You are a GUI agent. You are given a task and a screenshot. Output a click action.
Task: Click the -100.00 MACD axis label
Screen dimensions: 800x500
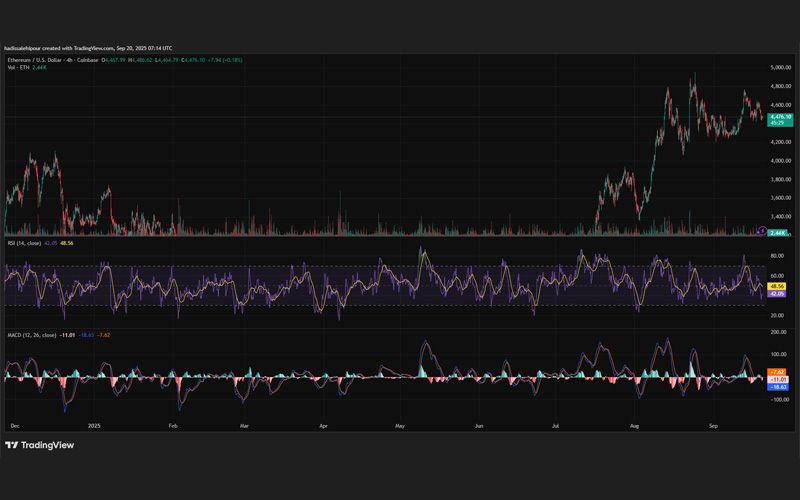coord(778,400)
